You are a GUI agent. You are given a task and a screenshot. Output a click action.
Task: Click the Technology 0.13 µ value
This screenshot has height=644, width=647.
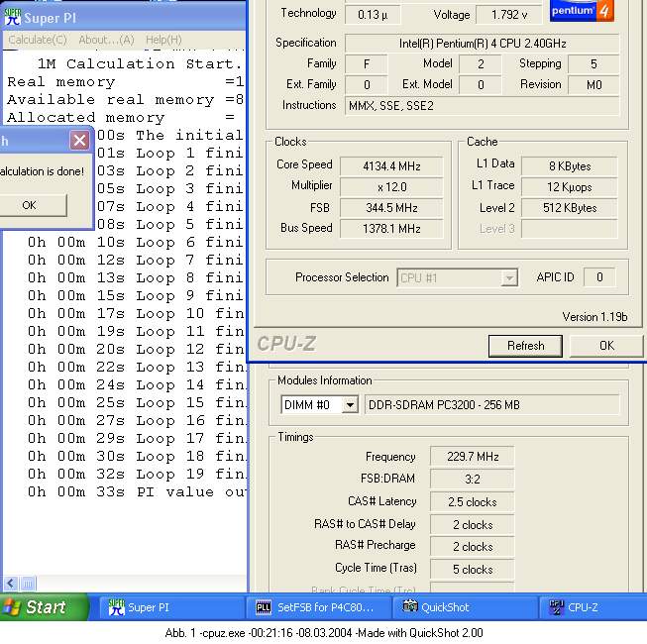373,15
